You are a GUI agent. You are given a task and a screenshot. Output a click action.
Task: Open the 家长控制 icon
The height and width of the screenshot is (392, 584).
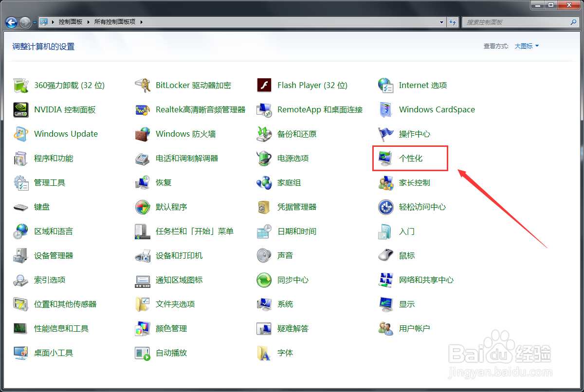(x=386, y=182)
